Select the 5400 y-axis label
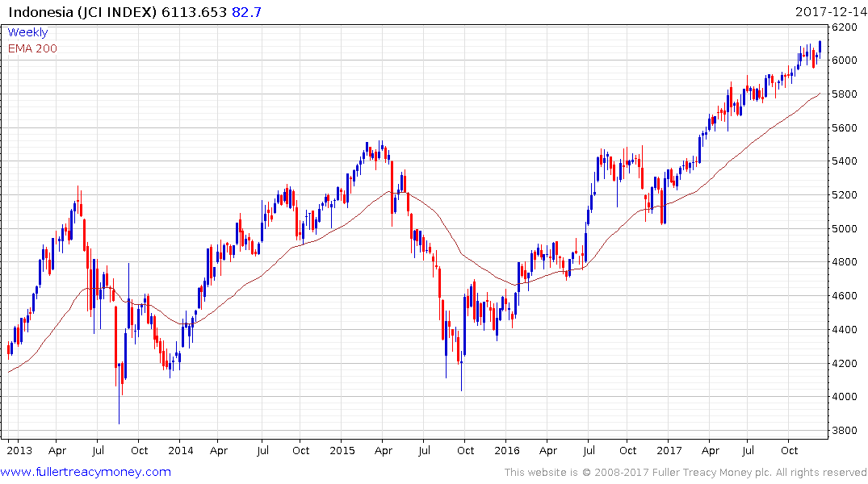This screenshot has height=484, width=868. pos(845,161)
